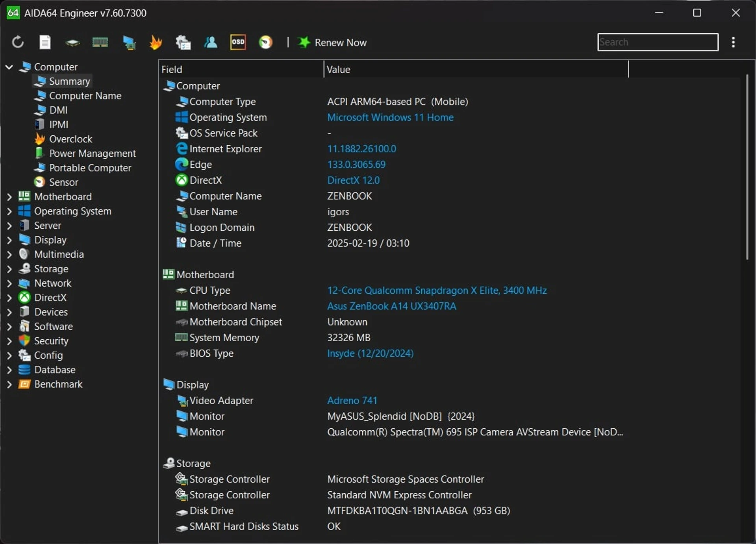Open the memory module toolbar icon

pyautogui.click(x=100, y=42)
